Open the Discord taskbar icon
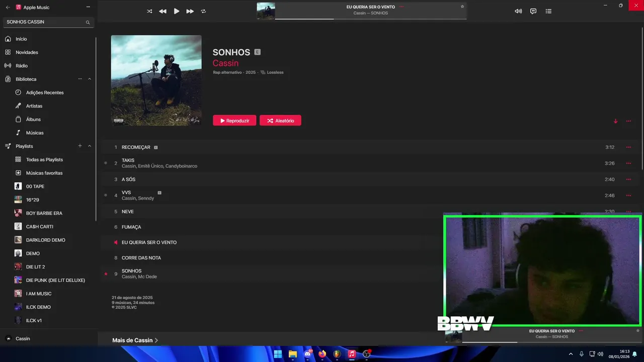644x362 pixels. click(308, 354)
